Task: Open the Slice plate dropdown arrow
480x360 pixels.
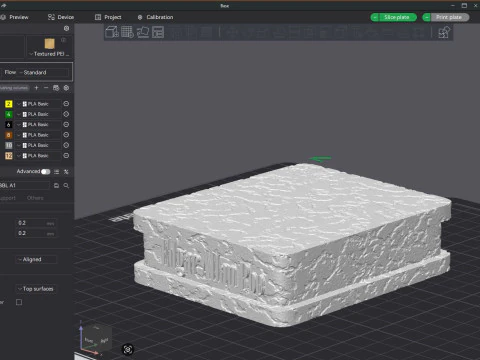Action: click(375, 17)
